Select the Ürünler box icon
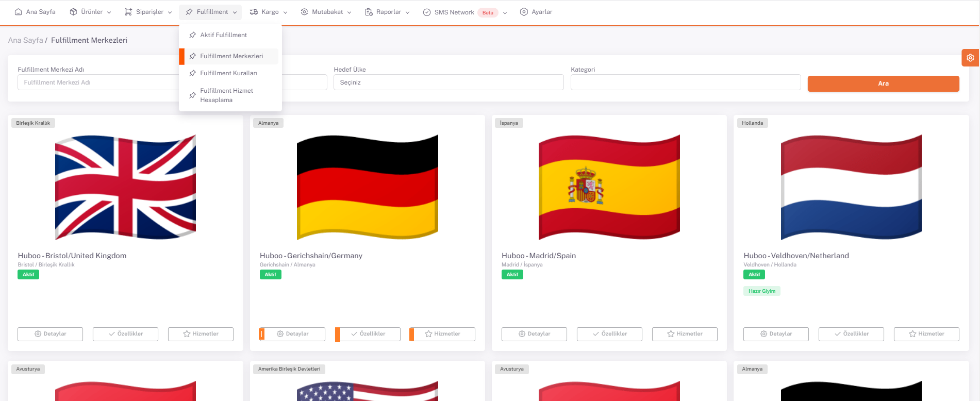980x401 pixels. click(74, 12)
